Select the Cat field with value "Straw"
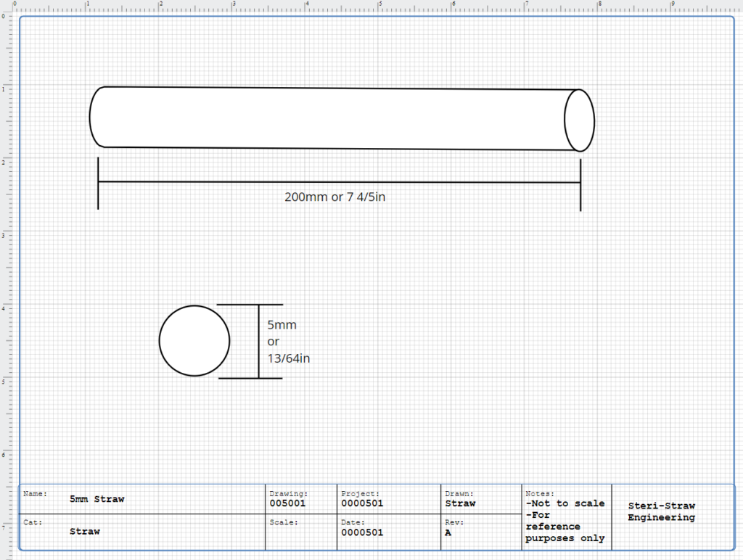The image size is (743, 560). [85, 531]
